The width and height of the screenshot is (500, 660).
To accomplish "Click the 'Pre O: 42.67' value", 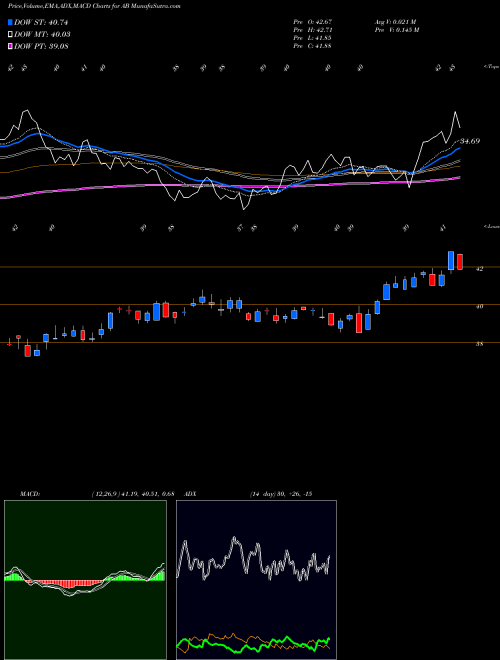I will (313, 22).
